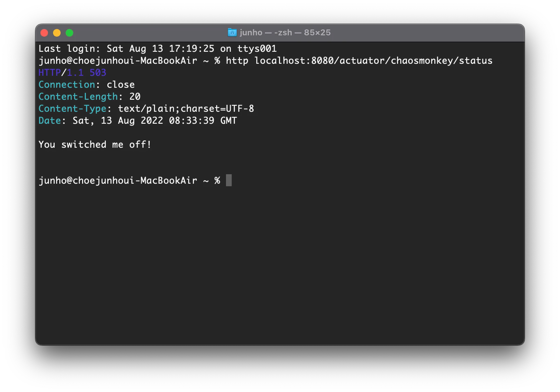
Task: Click the 'You switched me off!' response body
Action: coord(95,145)
